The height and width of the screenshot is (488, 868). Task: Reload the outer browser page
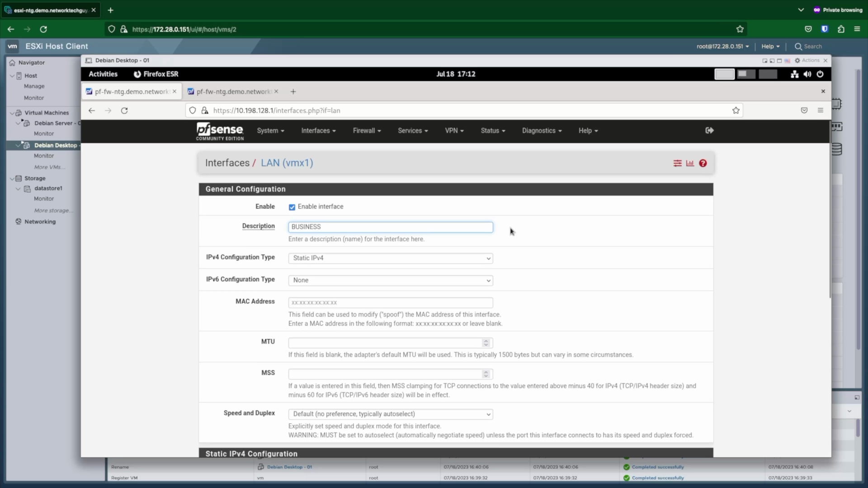(43, 29)
